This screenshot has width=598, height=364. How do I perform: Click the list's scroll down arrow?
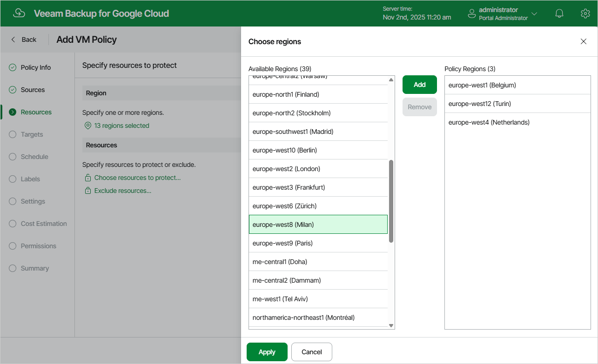[x=391, y=325]
